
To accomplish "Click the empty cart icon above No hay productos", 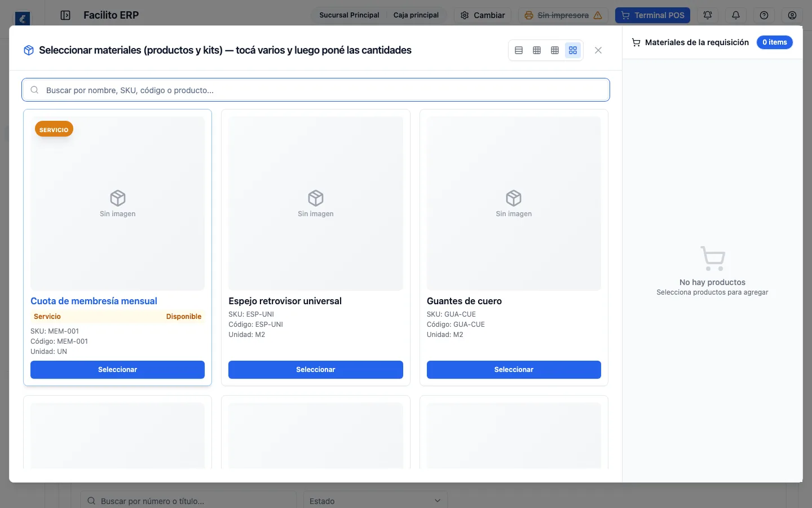I will pos(713,259).
